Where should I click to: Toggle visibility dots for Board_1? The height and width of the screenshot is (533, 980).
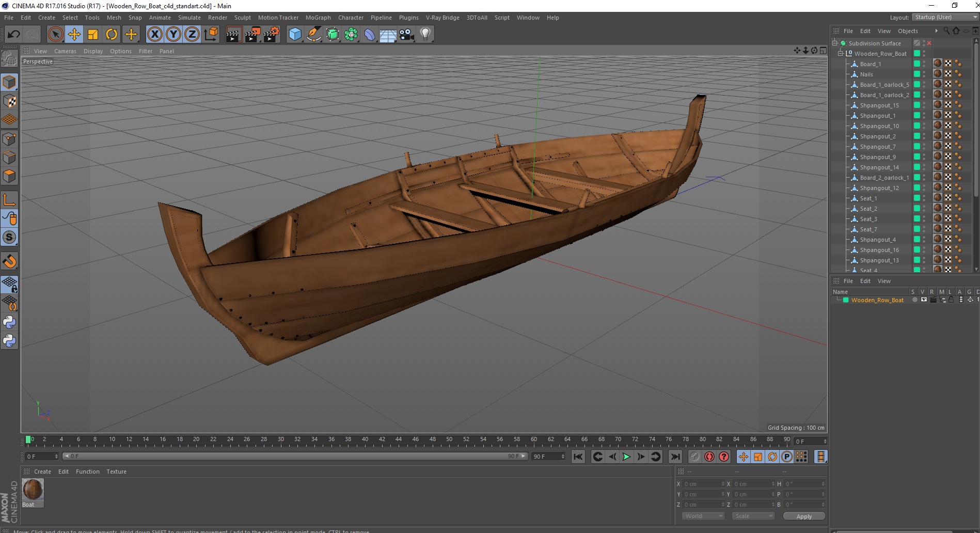pos(924,64)
